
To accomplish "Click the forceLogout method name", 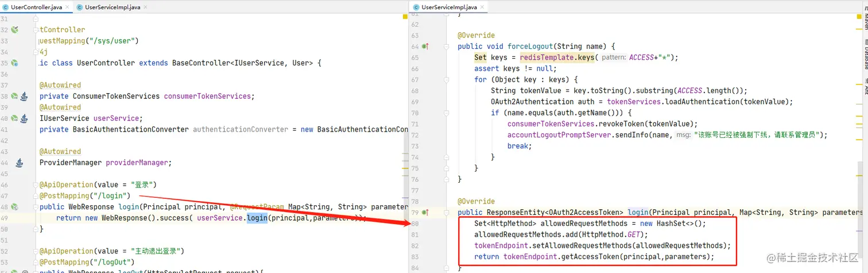I will [530, 46].
